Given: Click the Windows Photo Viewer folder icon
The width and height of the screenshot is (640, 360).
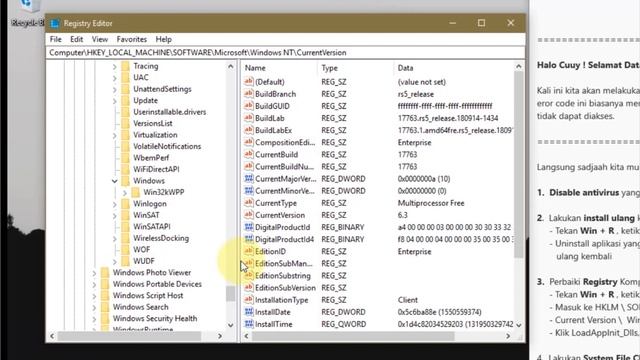Looking at the screenshot, I should pos(105,273).
